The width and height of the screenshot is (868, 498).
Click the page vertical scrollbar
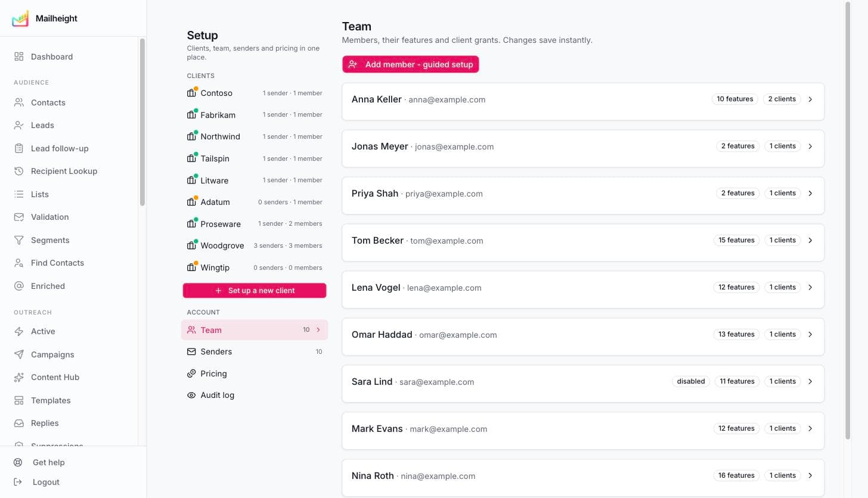(x=848, y=220)
